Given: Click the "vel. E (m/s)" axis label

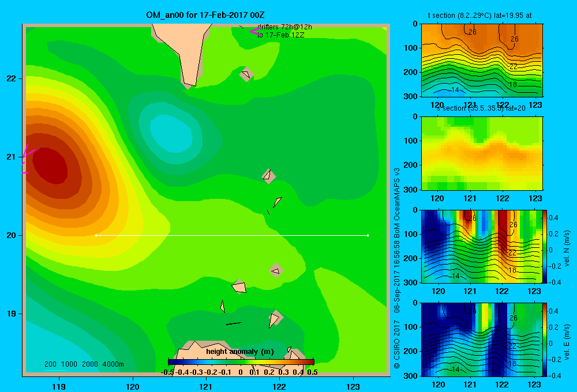Looking at the screenshot, I should pos(567,342).
